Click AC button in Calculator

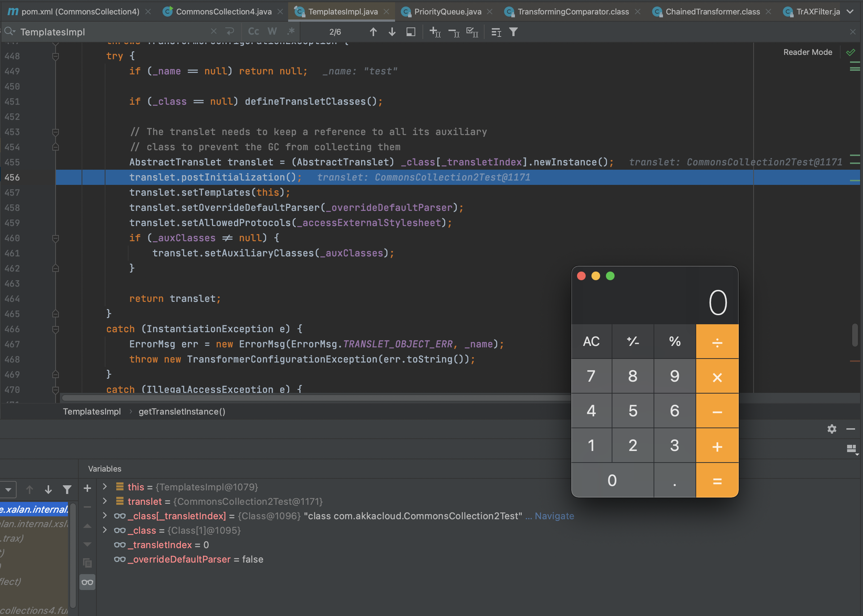tap(591, 341)
